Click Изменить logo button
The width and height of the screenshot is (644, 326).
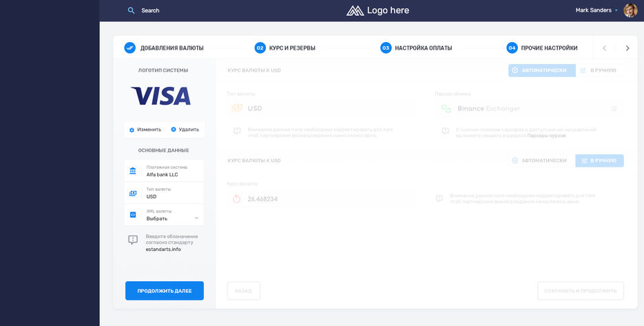(x=145, y=130)
